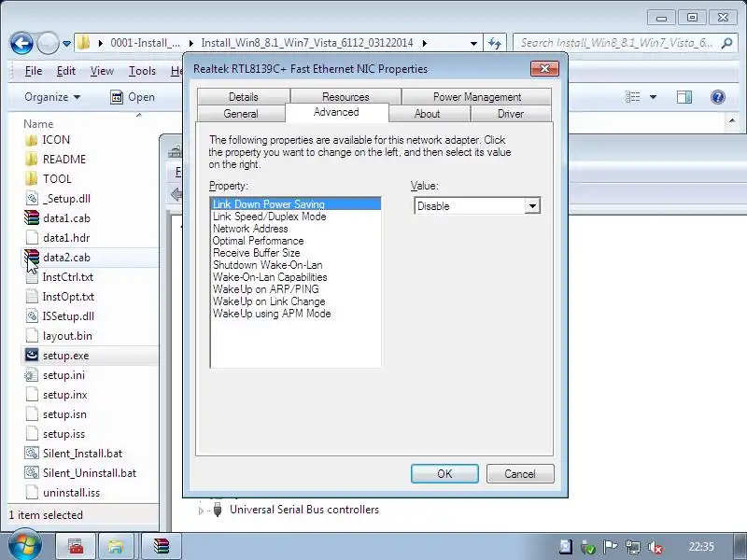Viewport: 747px width, 560px height.
Task: Switch to the Driver tab
Action: coord(511,114)
